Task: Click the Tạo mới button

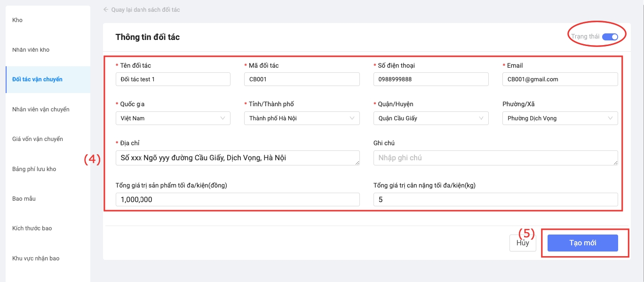Action: click(x=582, y=243)
